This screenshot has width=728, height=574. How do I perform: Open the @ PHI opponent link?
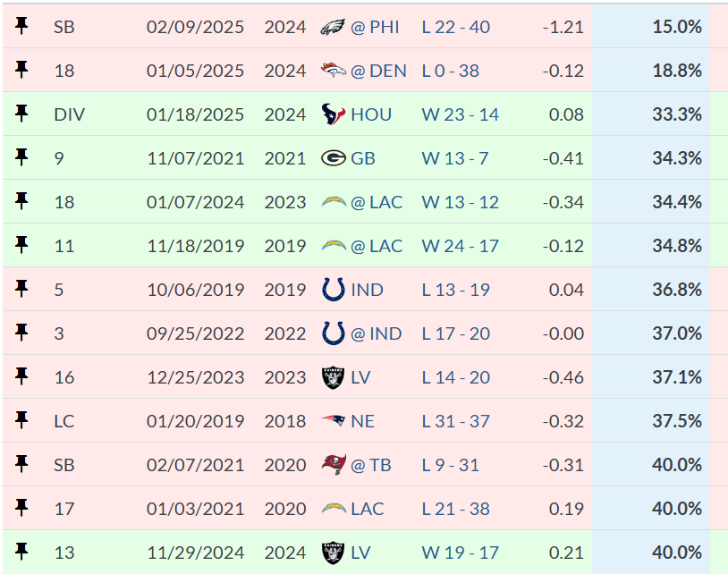tap(375, 27)
